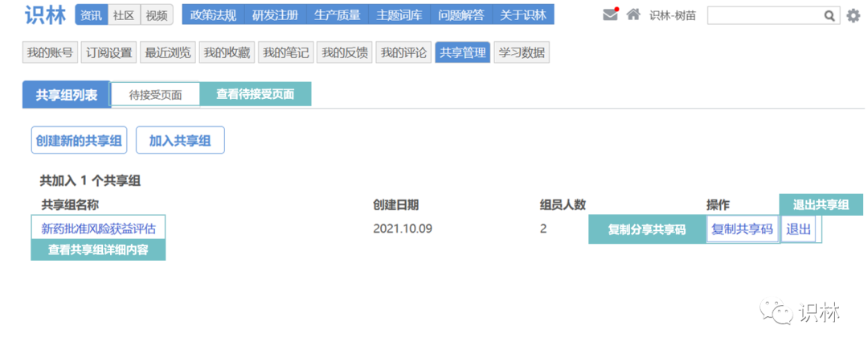
Task: Open the 政策法规 menu
Action: (213, 15)
